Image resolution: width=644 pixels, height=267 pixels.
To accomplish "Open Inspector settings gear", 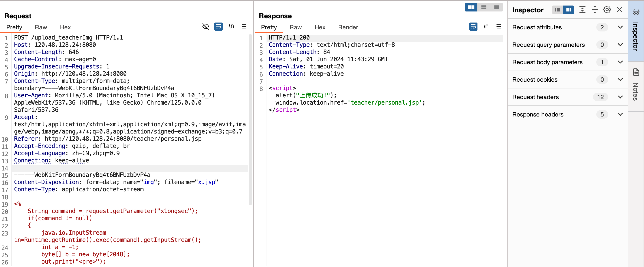I will [607, 10].
